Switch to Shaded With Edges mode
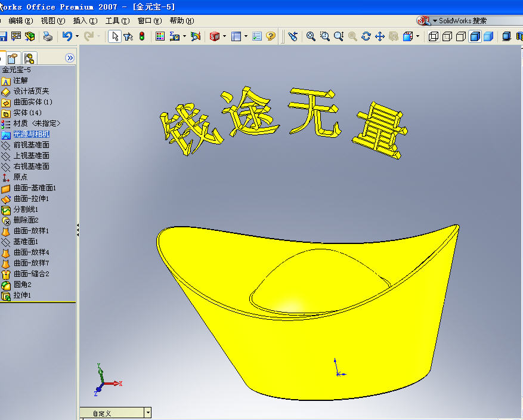 (475, 36)
